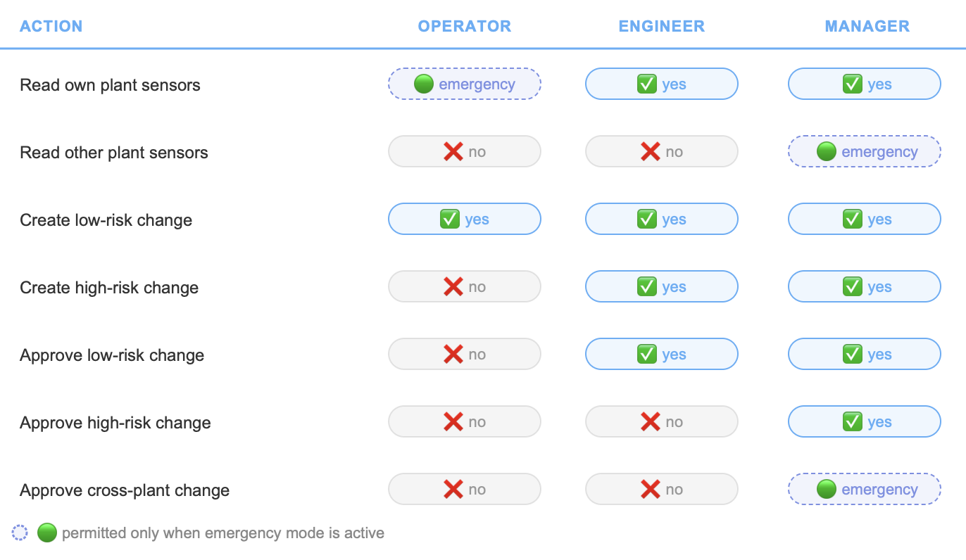Image resolution: width=966 pixels, height=560 pixels.
Task: Click green emergency icon for Operator own plant sensors
Action: click(x=424, y=84)
